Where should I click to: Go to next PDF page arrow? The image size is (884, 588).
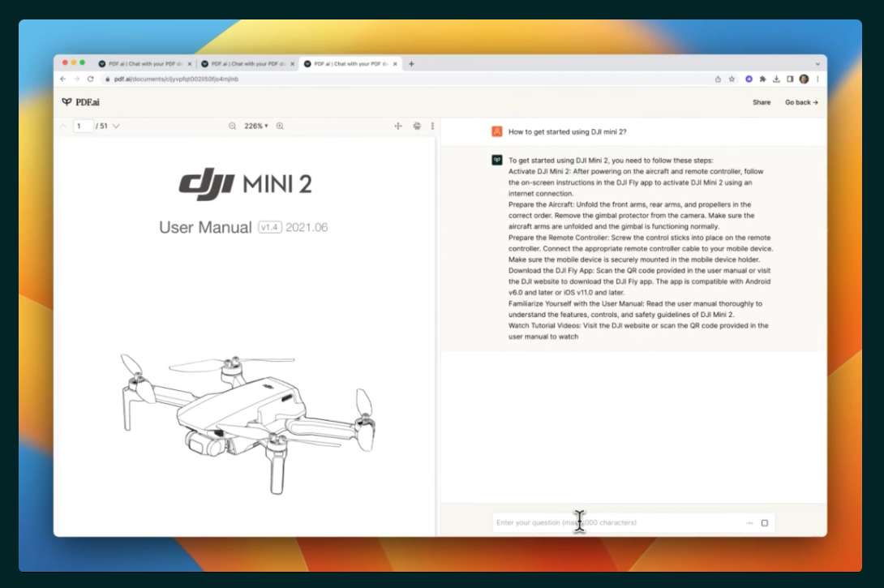116,127
